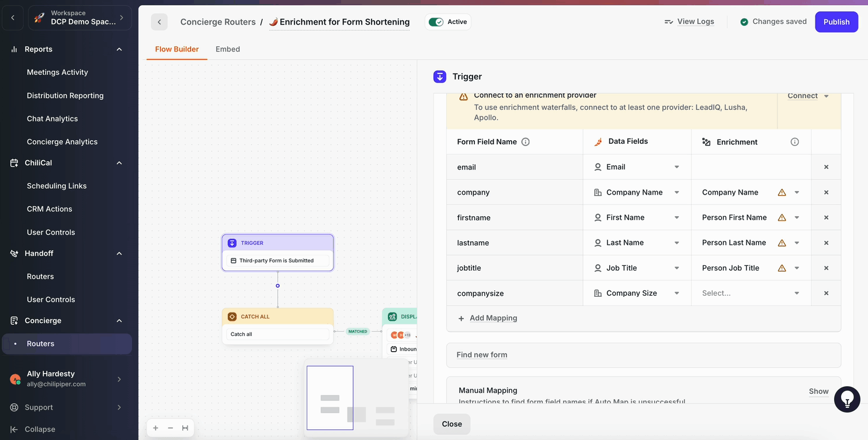
Task: Open View Logs
Action: 689,22
